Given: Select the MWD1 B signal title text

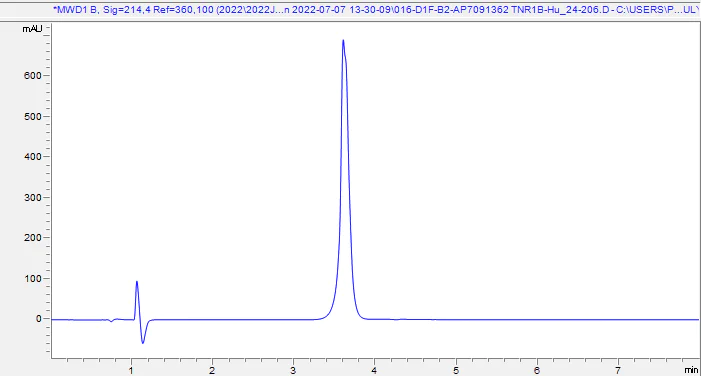Looking at the screenshot, I should coord(376,9).
